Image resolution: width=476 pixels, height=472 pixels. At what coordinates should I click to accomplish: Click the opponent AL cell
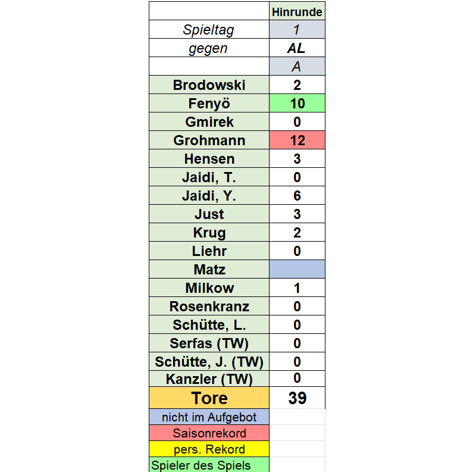297,48
